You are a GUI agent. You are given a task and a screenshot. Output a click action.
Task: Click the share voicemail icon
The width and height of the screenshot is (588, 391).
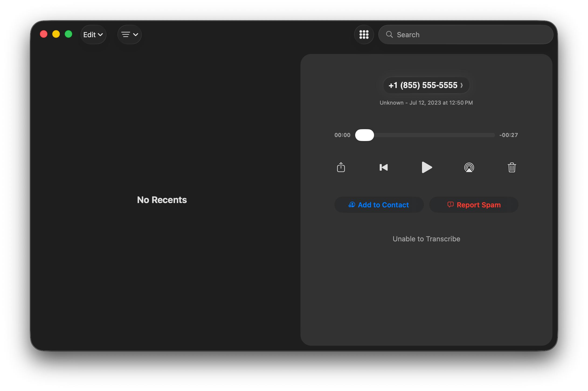(x=341, y=167)
